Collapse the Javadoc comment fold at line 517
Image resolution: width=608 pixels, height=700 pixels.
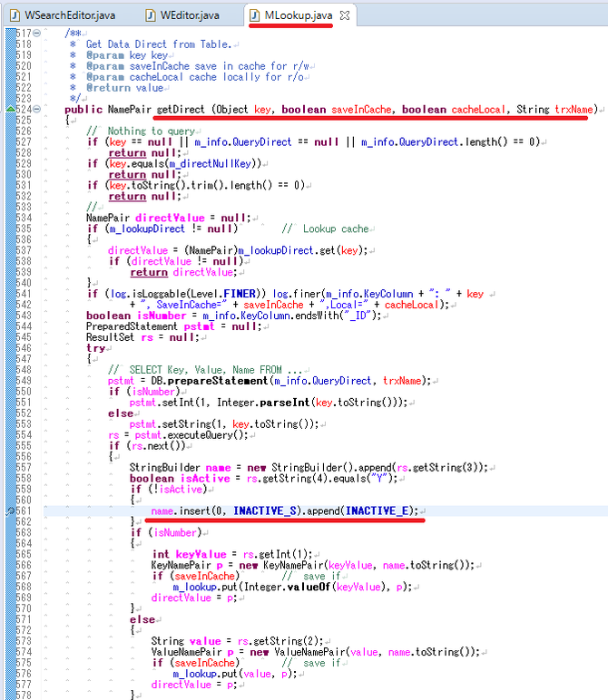click(37, 33)
